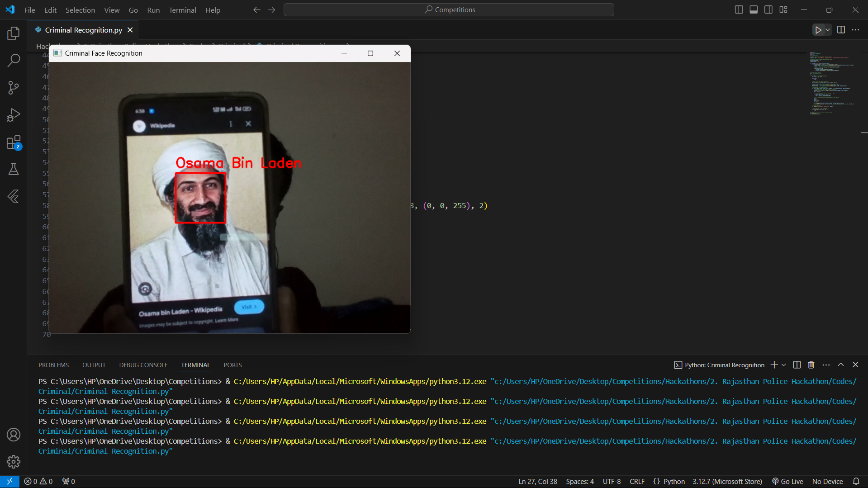Open the Manage gear icon
This screenshot has width=868, height=488.
14,462
